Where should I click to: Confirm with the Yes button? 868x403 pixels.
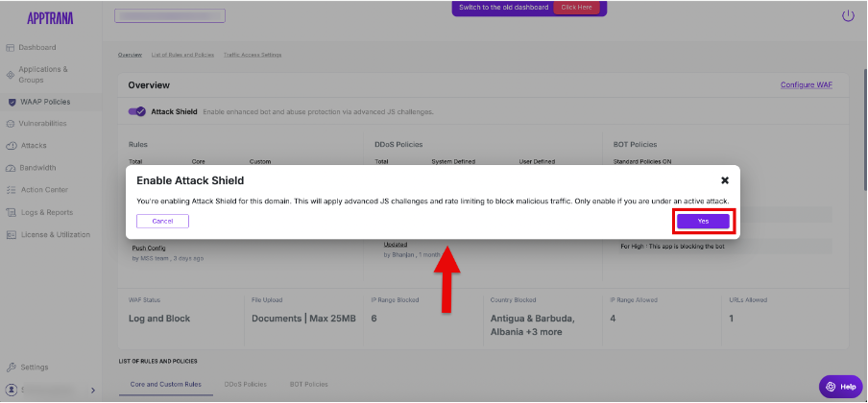click(x=703, y=221)
